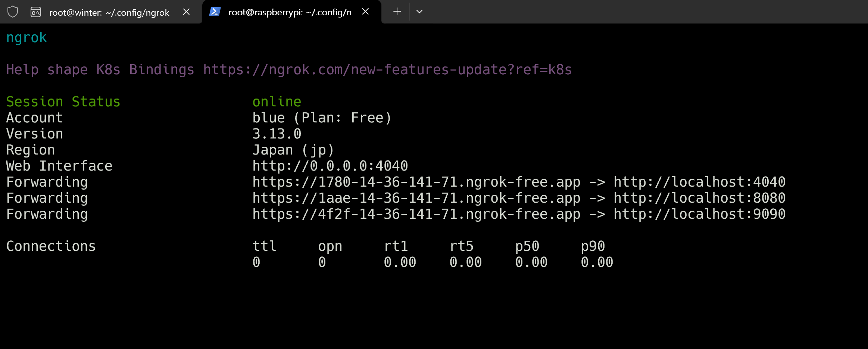
Task: Click the 'Region' label
Action: [x=30, y=150]
